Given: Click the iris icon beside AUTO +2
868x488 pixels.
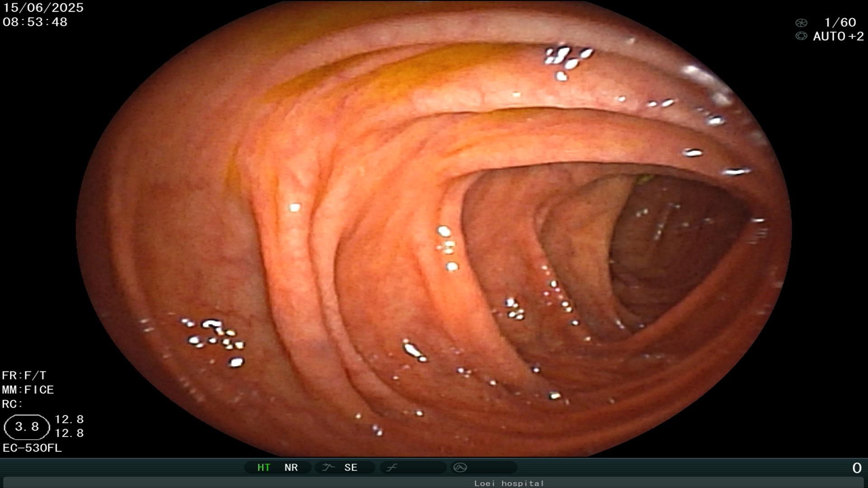Looking at the screenshot, I should (x=801, y=36).
